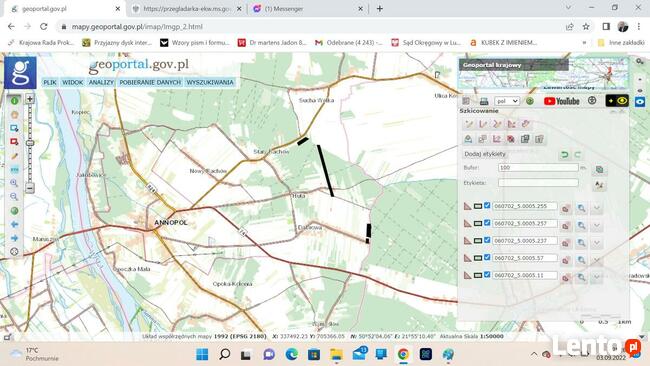Undo the last sketch with green arrow
This screenshot has width=650, height=366.
tap(564, 155)
